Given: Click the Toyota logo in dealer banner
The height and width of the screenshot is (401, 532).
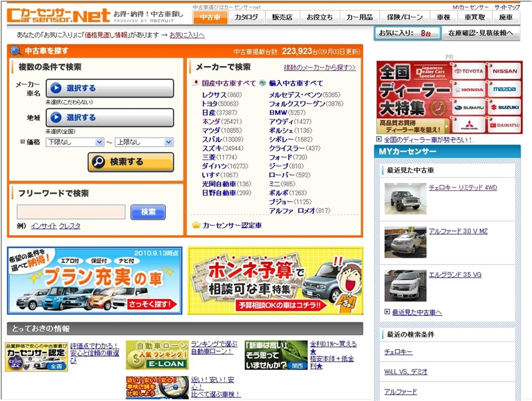Looking at the screenshot, I should point(469,71).
